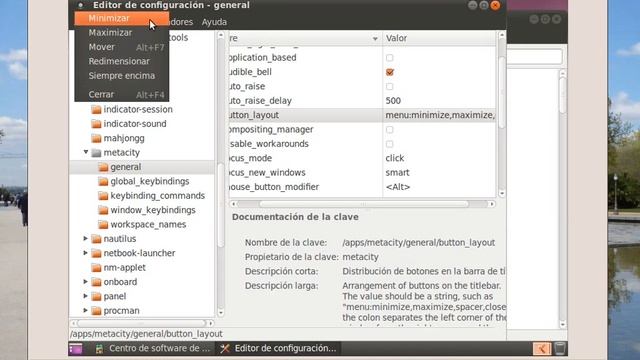Expand the panel tree node
This screenshot has height=360, width=640.
(86, 296)
